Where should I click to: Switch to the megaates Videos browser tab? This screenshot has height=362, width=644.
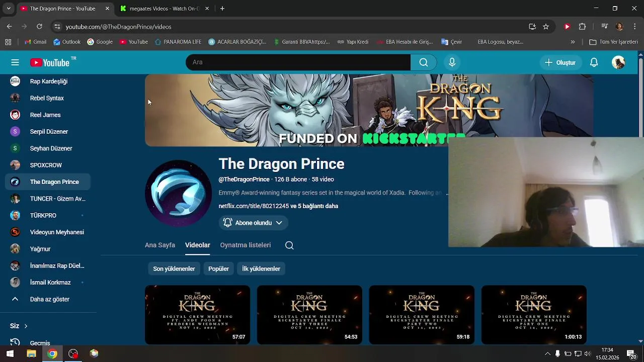164,9
